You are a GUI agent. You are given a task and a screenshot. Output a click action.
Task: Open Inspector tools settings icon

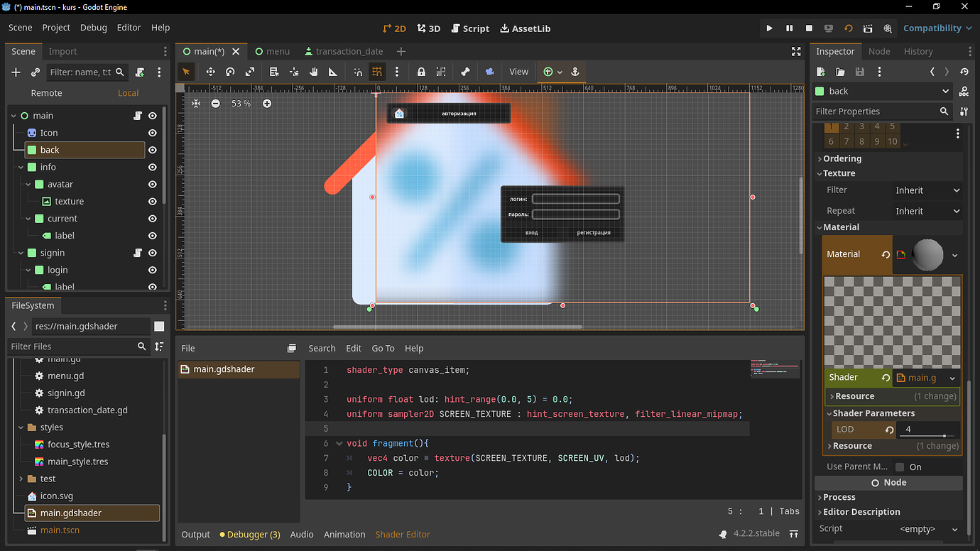[964, 111]
